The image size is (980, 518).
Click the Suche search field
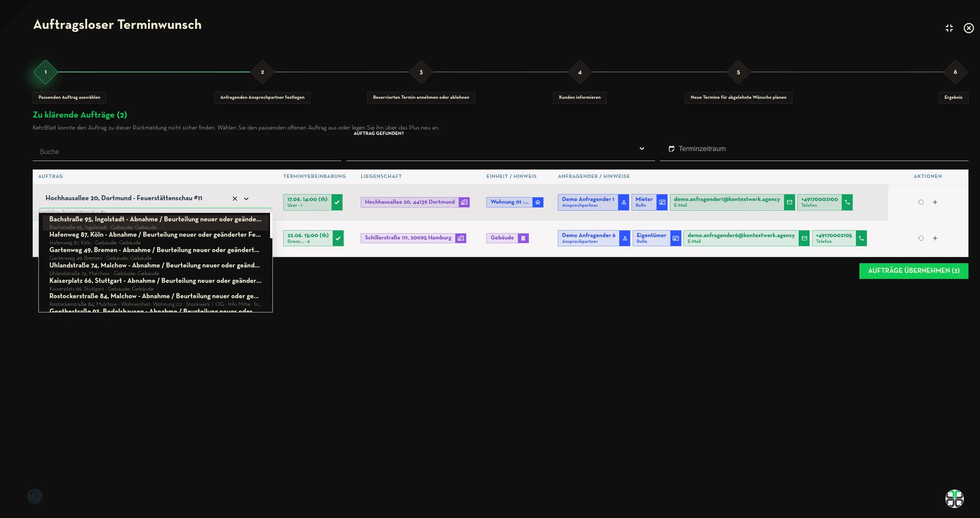[187, 152]
